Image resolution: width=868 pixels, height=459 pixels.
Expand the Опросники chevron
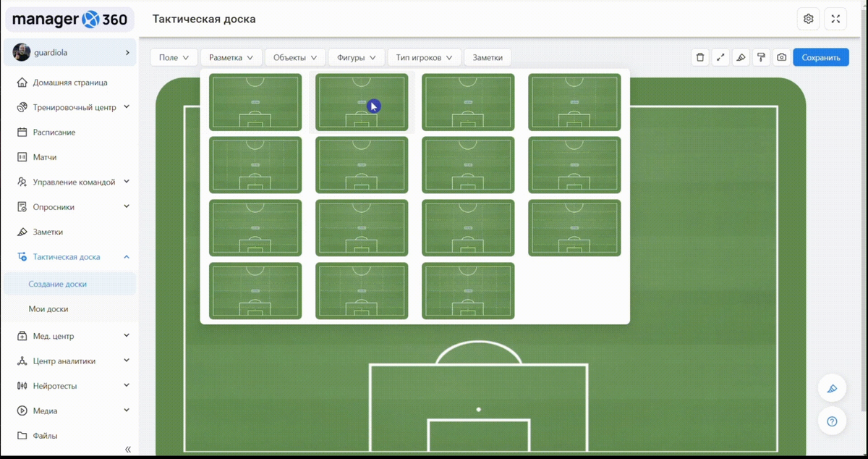[x=127, y=206]
